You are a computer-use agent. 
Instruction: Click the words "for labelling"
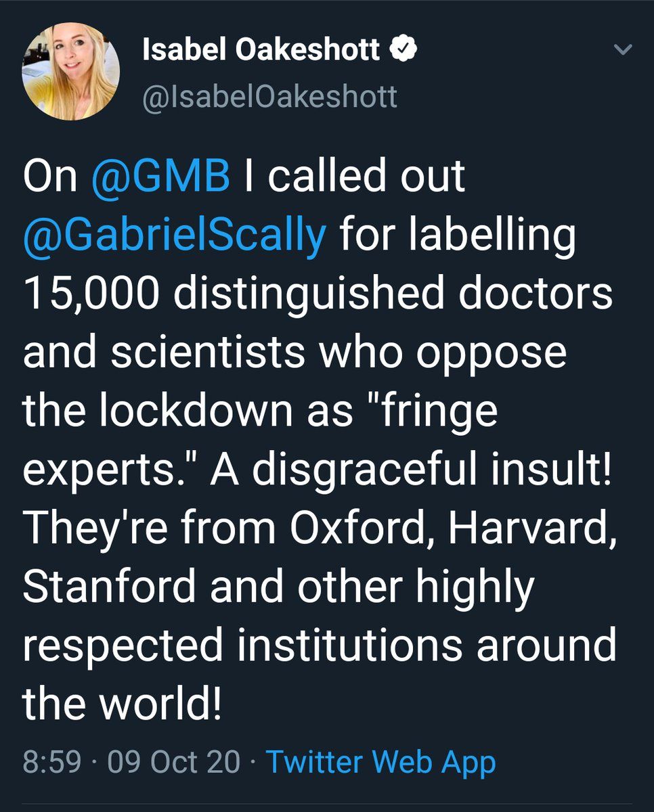click(x=457, y=236)
